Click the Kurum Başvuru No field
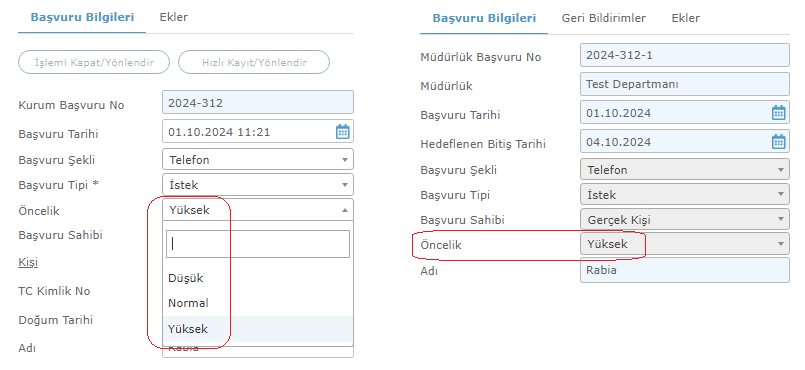Viewport: 805px width, 370px height. coord(258,102)
